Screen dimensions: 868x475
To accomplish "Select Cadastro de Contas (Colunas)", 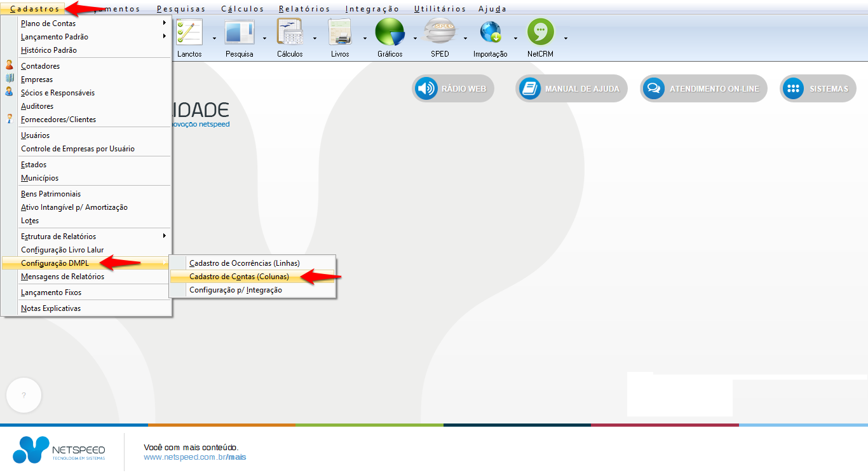I will [252, 277].
